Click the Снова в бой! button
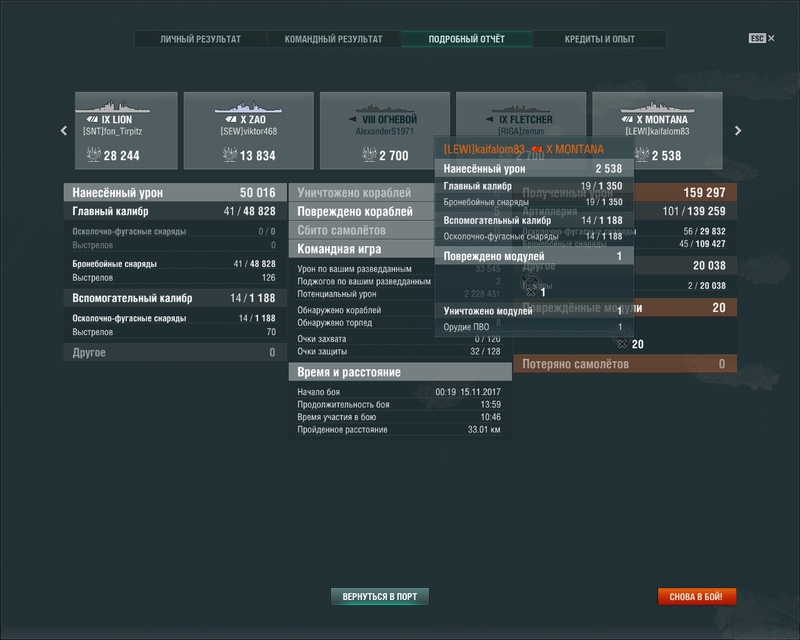800x640 pixels. tap(696, 596)
